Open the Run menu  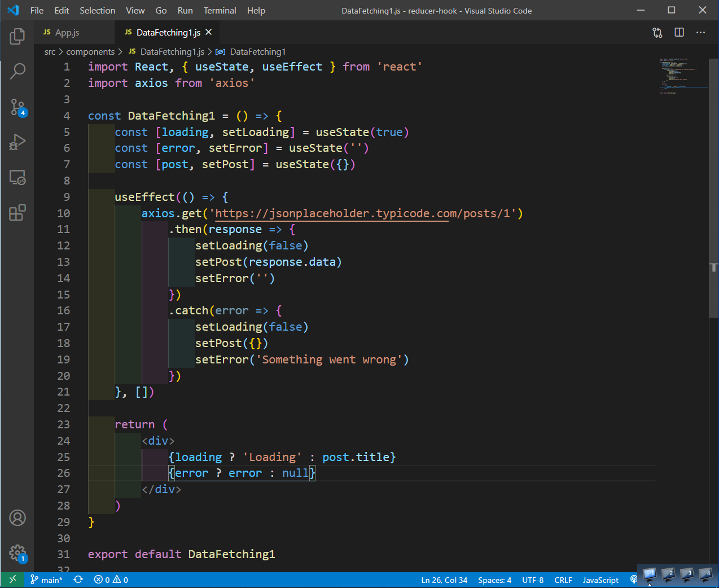point(185,10)
